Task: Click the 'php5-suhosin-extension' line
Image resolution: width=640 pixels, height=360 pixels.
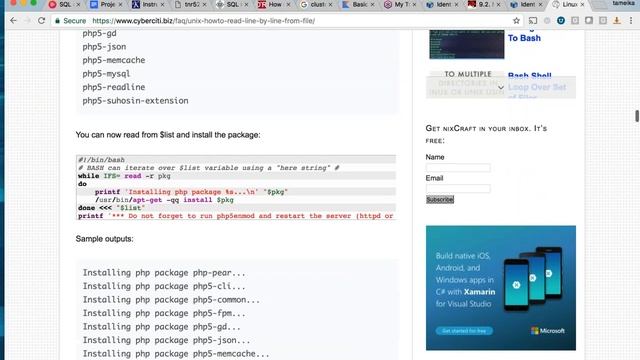Action: click(136, 101)
